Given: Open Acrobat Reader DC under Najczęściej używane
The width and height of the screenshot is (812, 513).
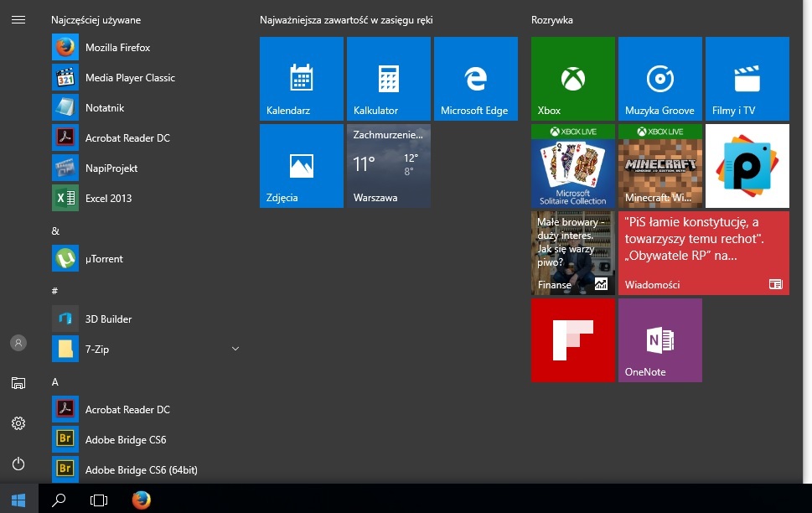Looking at the screenshot, I should [145, 137].
